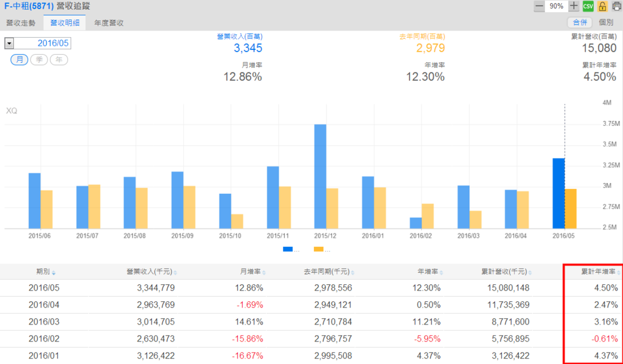Click the blue 2015/12 revenue bar
Image resolution: width=623 pixels, height=364 pixels.
click(x=320, y=177)
